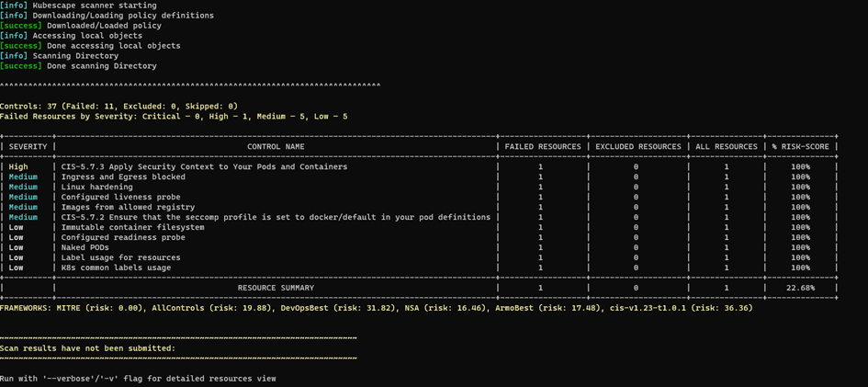868x387 pixels.
Task: Click the 'Done accessing local objects' line
Action: pos(90,45)
